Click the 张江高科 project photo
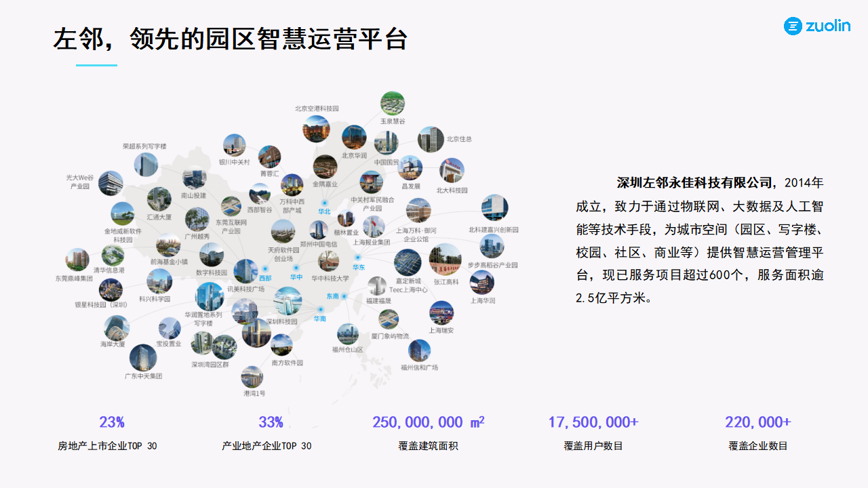This screenshot has width=868, height=488. point(445,260)
